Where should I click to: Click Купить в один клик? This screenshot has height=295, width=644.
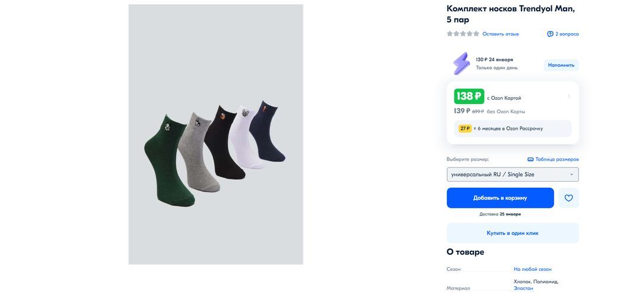pyautogui.click(x=512, y=233)
